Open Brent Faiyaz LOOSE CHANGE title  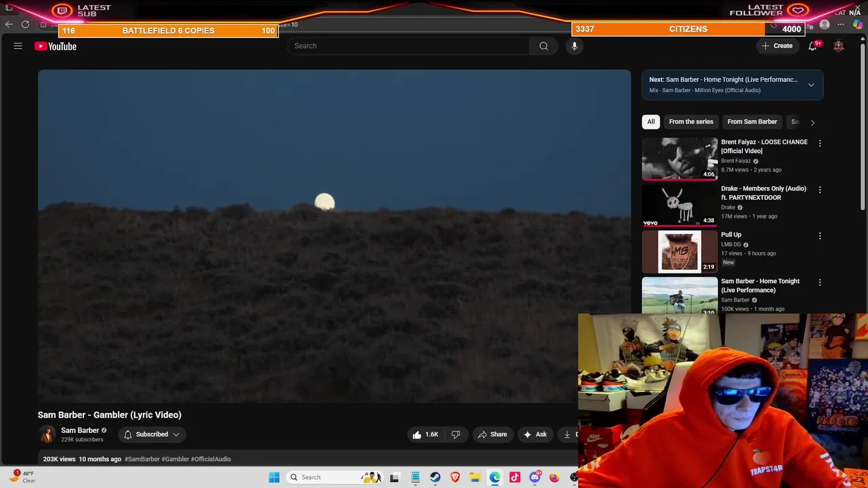point(764,146)
